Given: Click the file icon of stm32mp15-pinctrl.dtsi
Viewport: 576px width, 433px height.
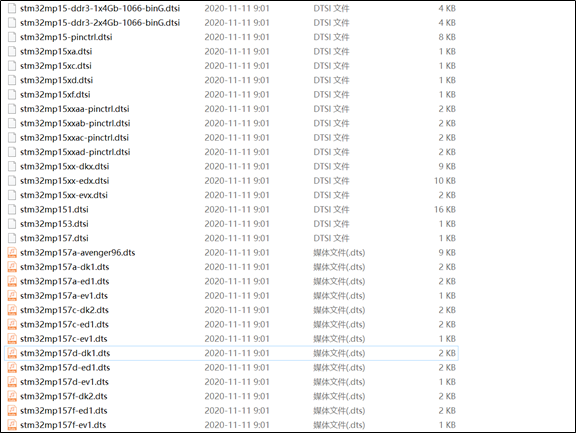Looking at the screenshot, I should tap(12, 37).
